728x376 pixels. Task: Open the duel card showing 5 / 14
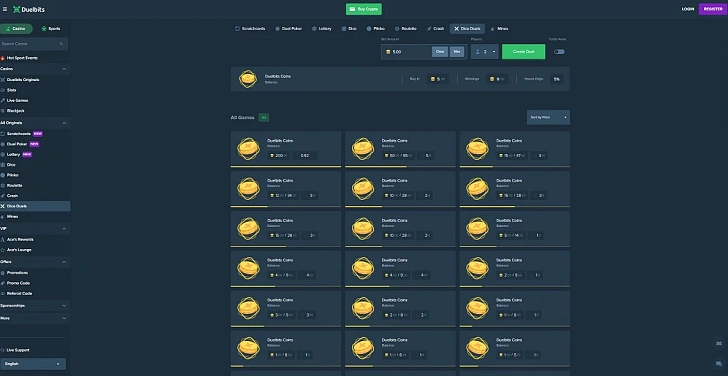[514, 229]
